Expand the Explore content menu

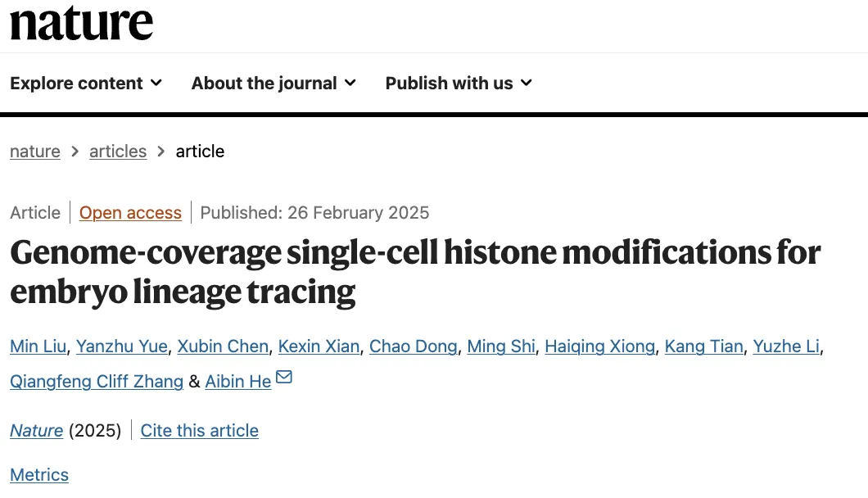pyautogui.click(x=86, y=84)
